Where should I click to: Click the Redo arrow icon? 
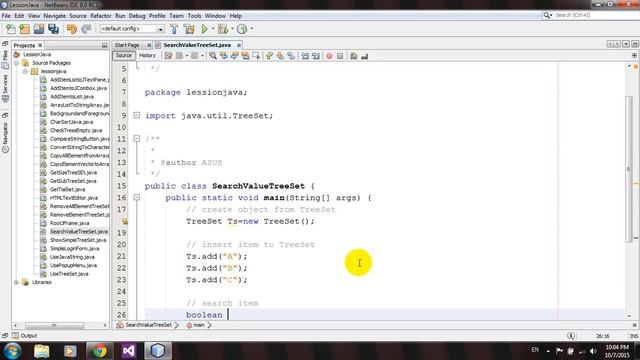point(86,29)
